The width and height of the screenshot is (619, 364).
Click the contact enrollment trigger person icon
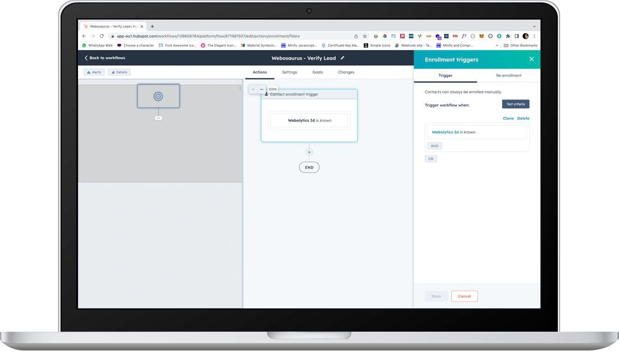pyautogui.click(x=266, y=94)
